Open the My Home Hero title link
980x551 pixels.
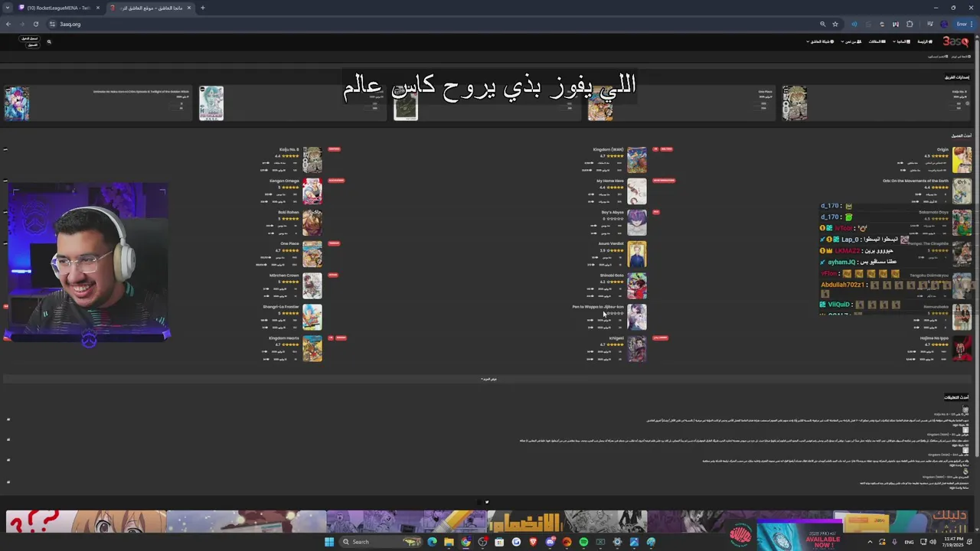[610, 181]
